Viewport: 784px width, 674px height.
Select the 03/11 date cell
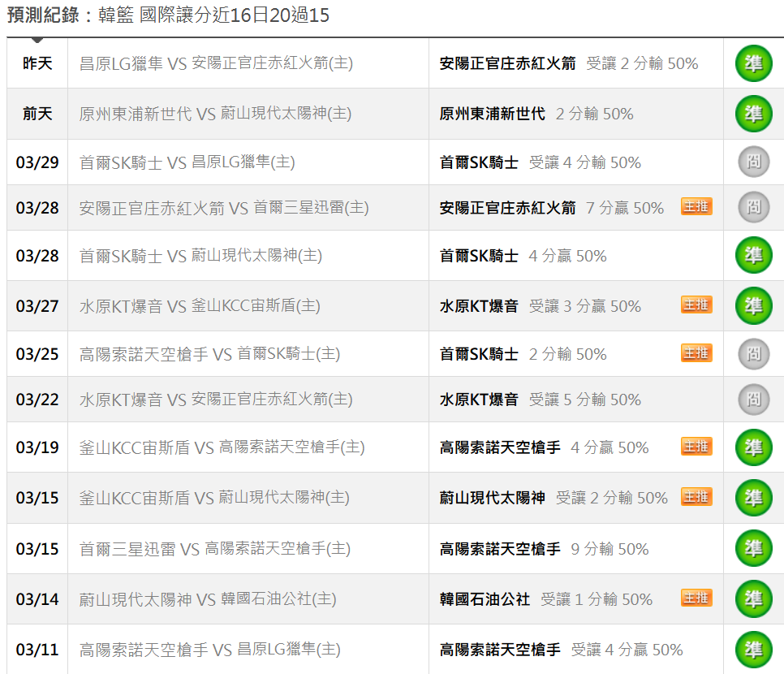pyautogui.click(x=37, y=650)
